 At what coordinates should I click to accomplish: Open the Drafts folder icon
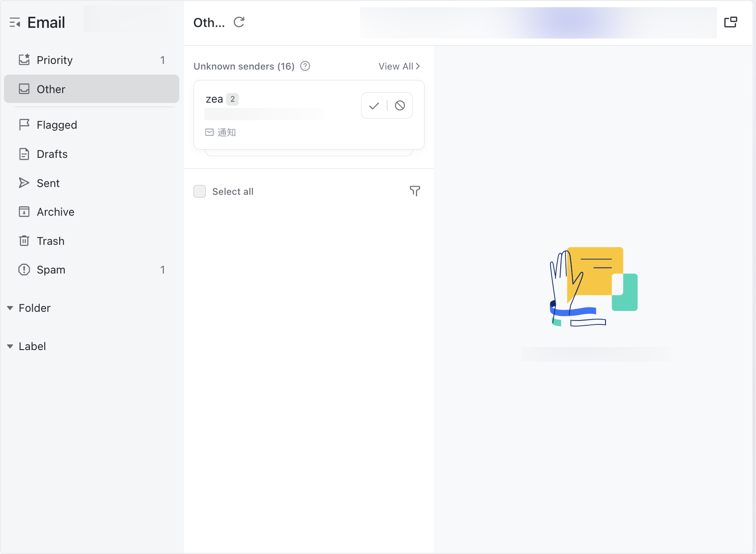tap(24, 154)
